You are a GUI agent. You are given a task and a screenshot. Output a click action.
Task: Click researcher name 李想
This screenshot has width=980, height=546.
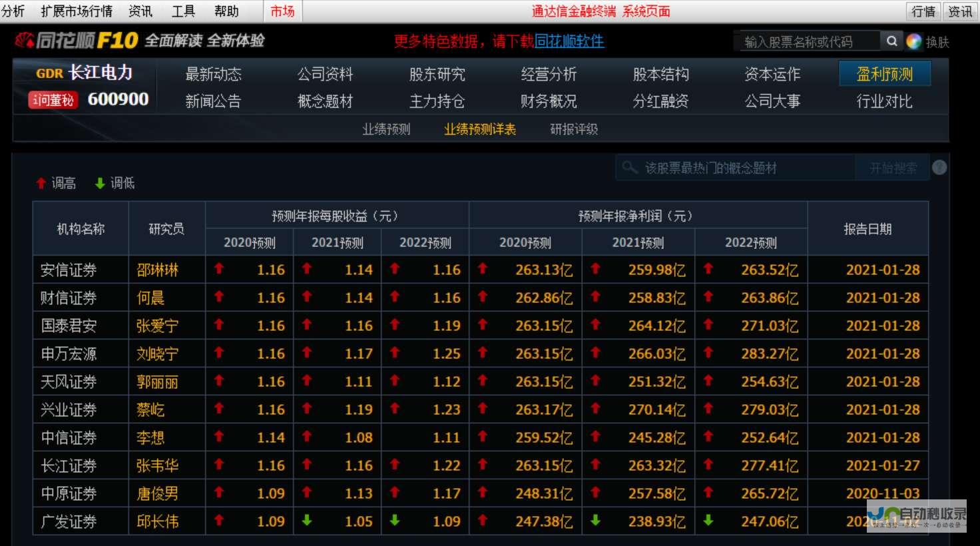pyautogui.click(x=150, y=437)
